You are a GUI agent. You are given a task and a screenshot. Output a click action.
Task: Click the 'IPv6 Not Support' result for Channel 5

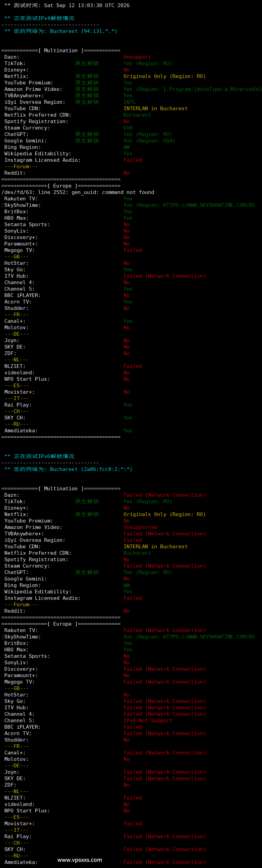pyautogui.click(x=148, y=721)
